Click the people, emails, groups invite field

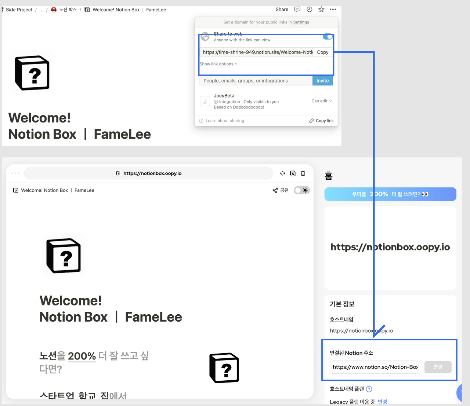click(x=256, y=81)
